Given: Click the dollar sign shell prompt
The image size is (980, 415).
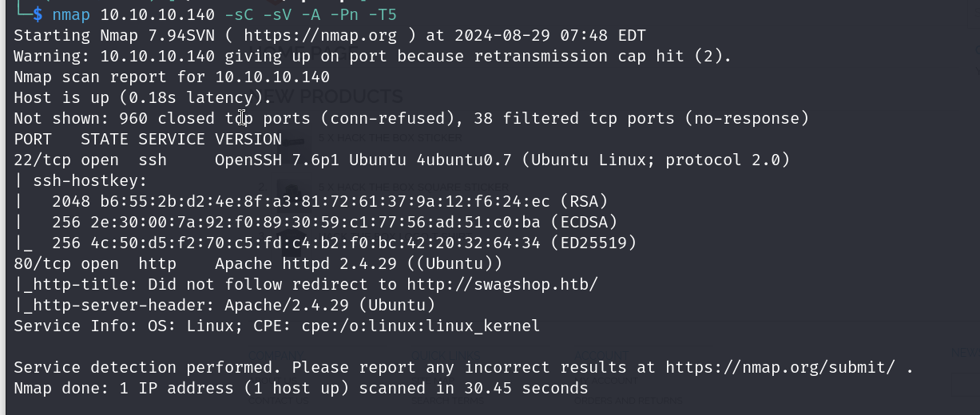Looking at the screenshot, I should pyautogui.click(x=38, y=14).
